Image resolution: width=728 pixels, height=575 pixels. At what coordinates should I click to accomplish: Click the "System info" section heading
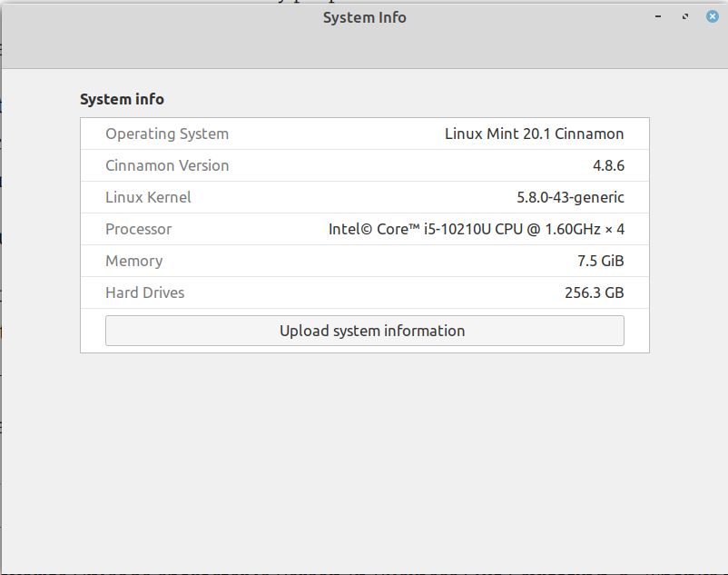(122, 99)
